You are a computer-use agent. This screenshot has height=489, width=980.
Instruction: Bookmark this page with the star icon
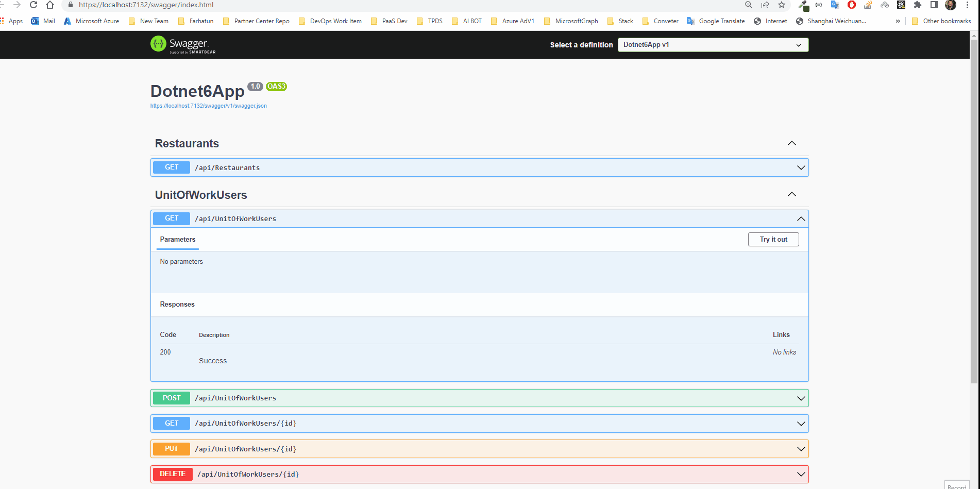point(782,5)
